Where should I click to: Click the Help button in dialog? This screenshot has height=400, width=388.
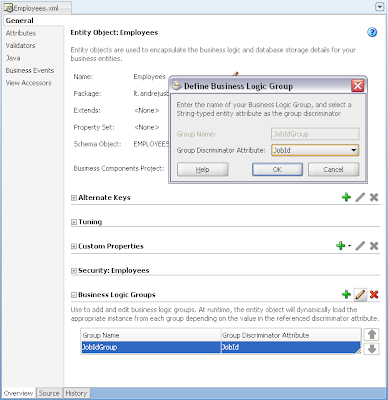coord(202,169)
